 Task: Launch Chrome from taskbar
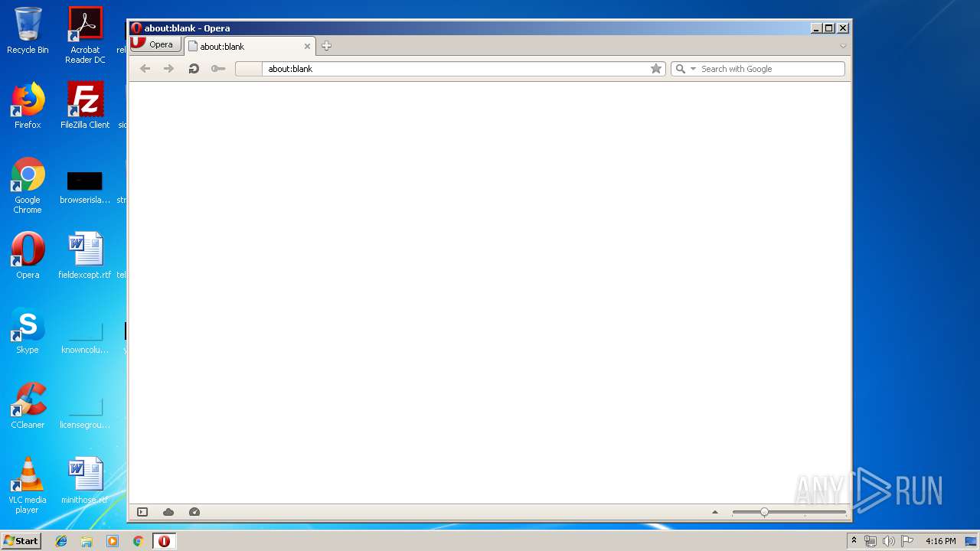(x=138, y=541)
